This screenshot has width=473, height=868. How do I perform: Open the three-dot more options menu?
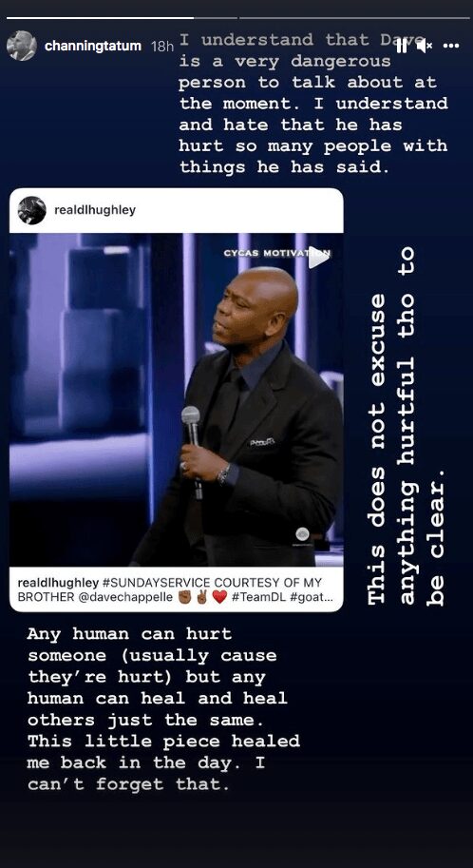click(451, 46)
